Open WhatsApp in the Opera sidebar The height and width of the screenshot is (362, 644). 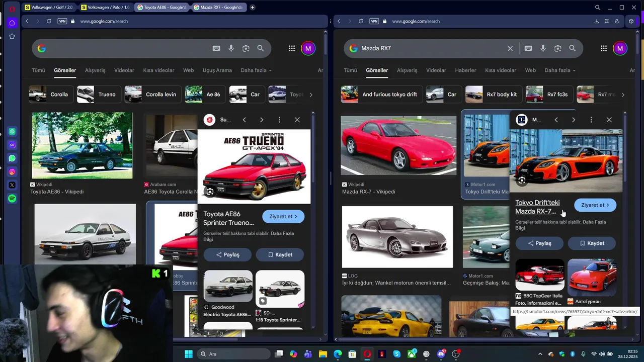tap(12, 158)
